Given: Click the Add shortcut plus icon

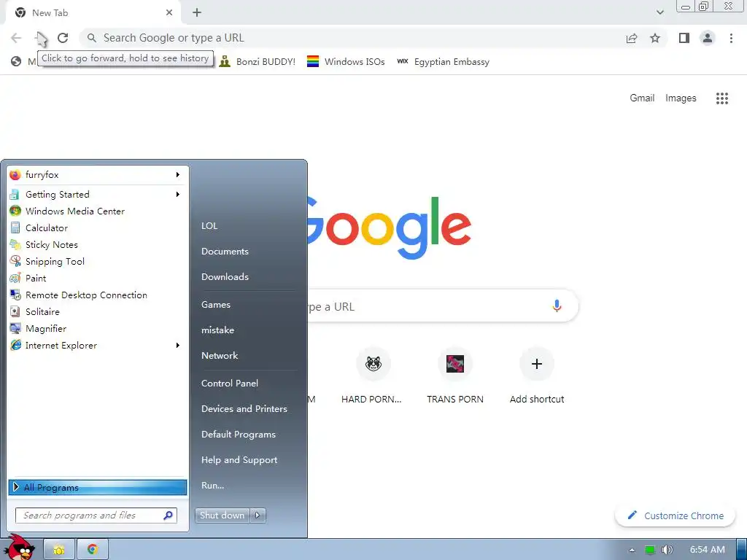Looking at the screenshot, I should tap(537, 364).
